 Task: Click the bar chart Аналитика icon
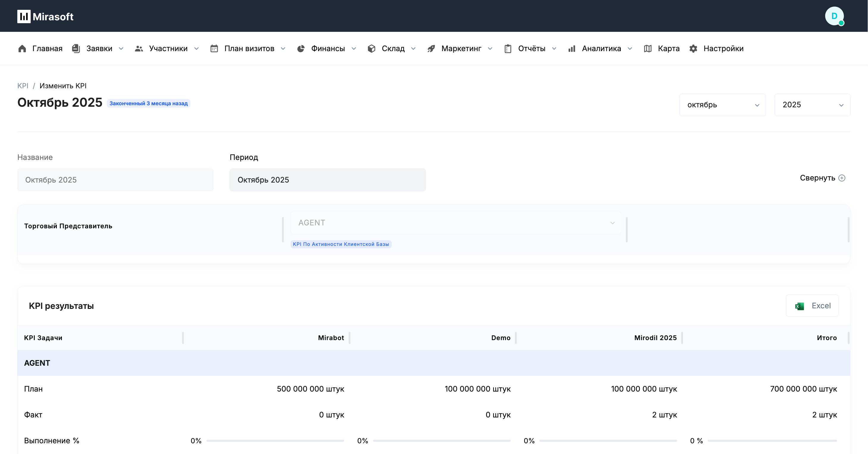pyautogui.click(x=571, y=48)
